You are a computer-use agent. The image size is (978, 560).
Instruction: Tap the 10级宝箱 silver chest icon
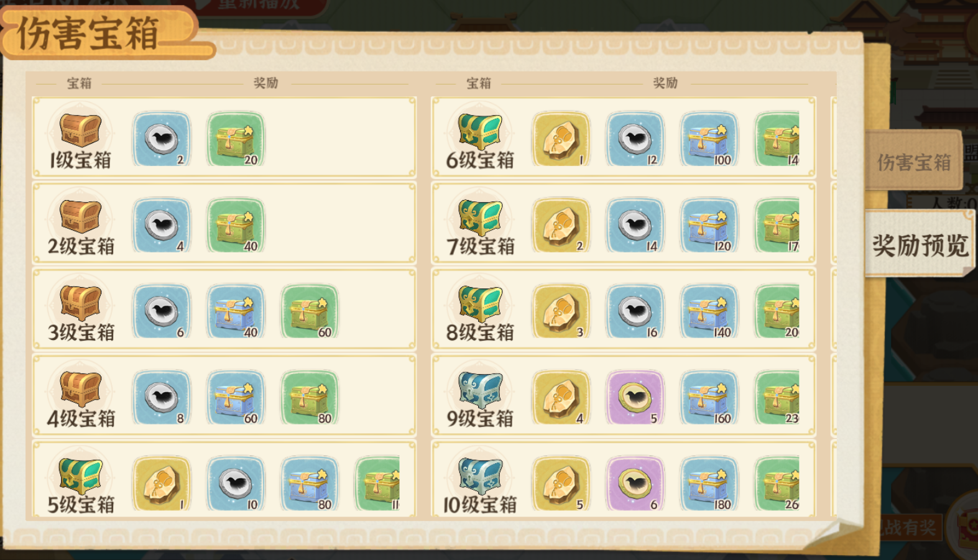click(480, 476)
